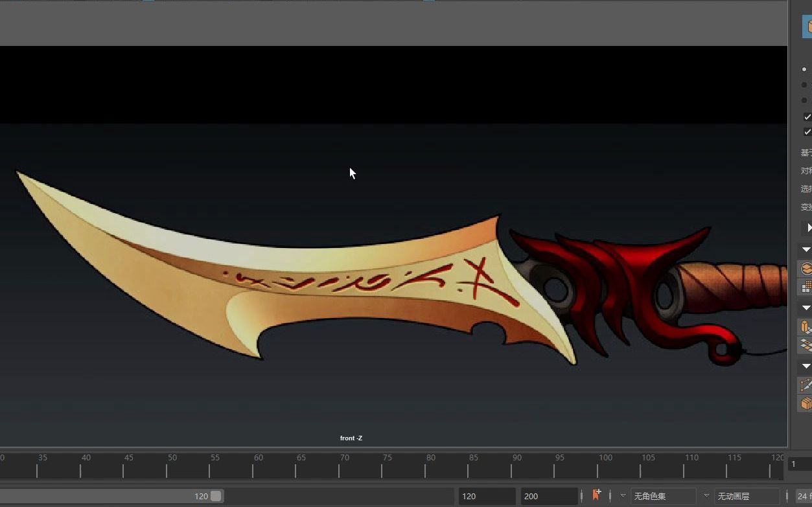Image resolution: width=812 pixels, height=507 pixels.
Task: Select the bottom selection-mode radio button
Action: (804, 100)
